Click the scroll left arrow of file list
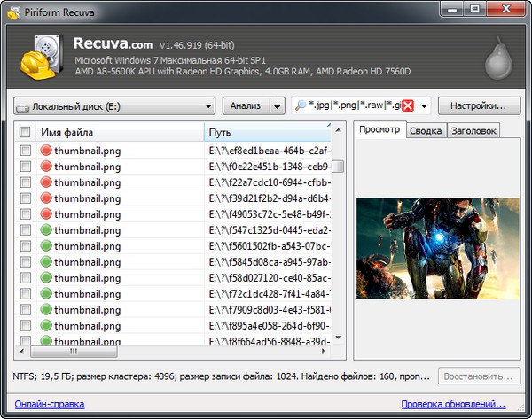Screen dimensions: 532x419 [22, 351]
